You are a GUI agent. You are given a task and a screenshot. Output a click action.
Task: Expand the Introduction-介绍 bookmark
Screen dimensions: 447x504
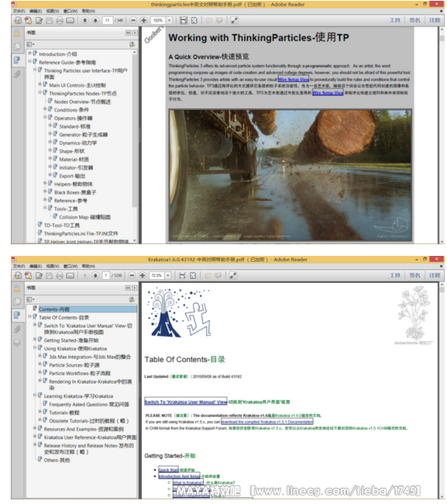coord(29,53)
